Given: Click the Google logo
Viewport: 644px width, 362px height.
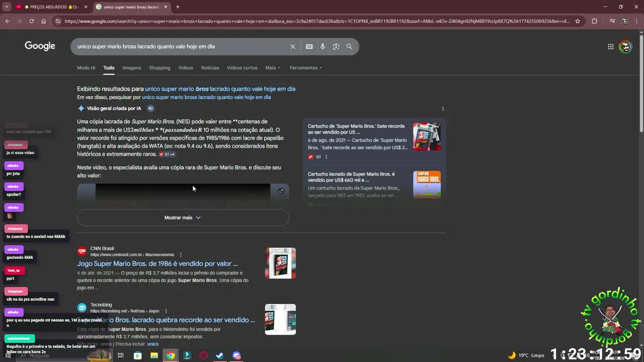Looking at the screenshot, I should [x=40, y=46].
